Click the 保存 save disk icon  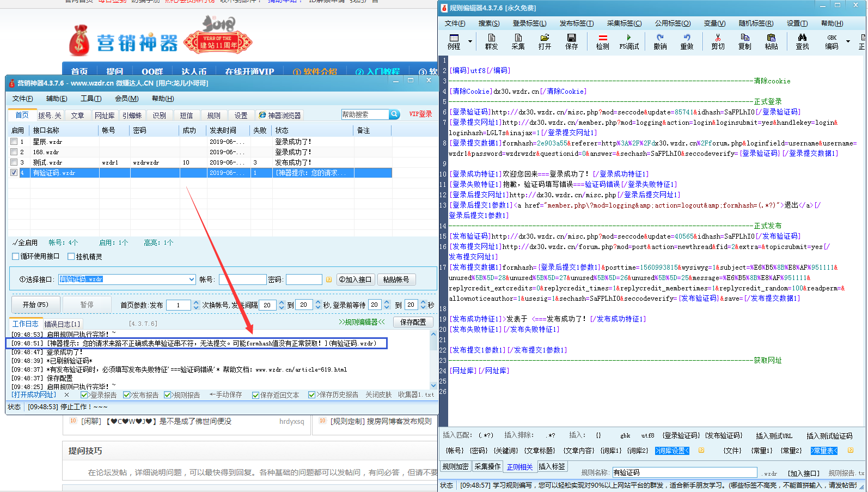coord(571,41)
